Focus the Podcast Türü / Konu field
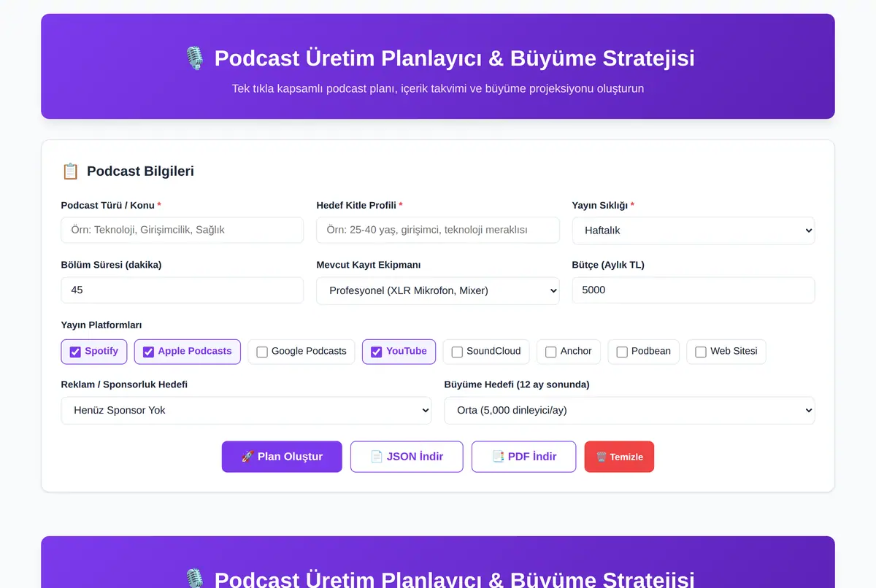The width and height of the screenshot is (876, 588). [x=182, y=230]
